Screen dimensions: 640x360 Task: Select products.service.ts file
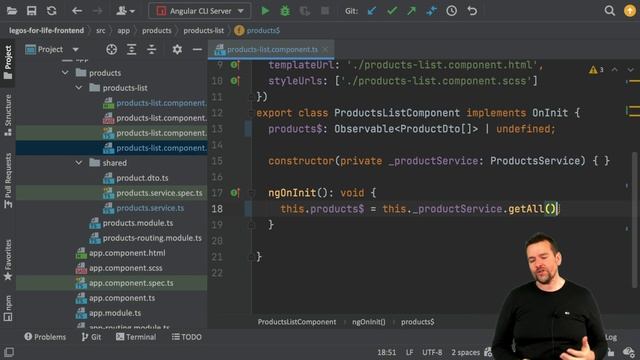150,208
